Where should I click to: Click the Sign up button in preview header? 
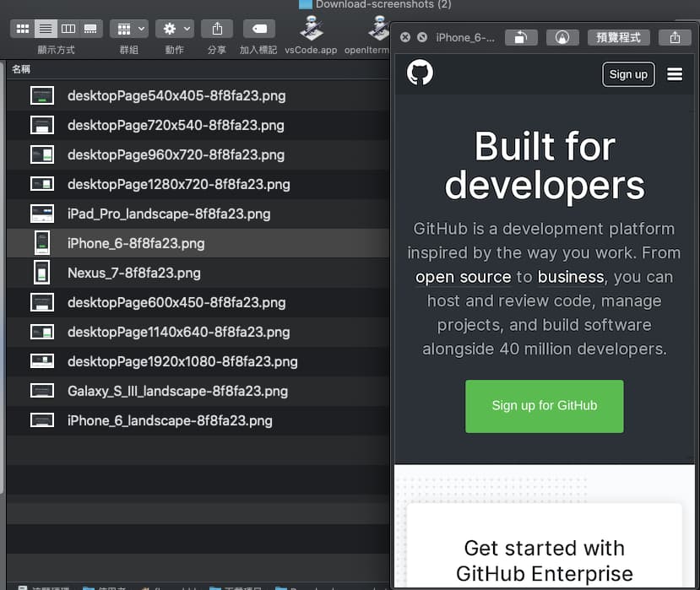(x=628, y=74)
